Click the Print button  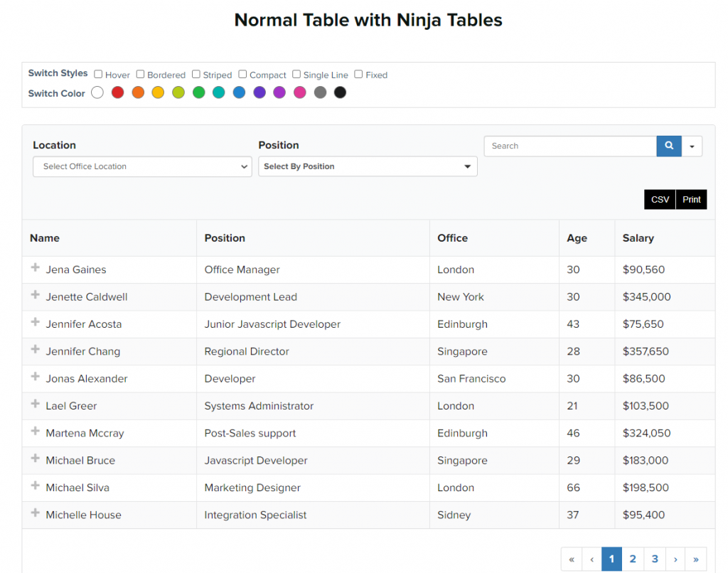(691, 200)
